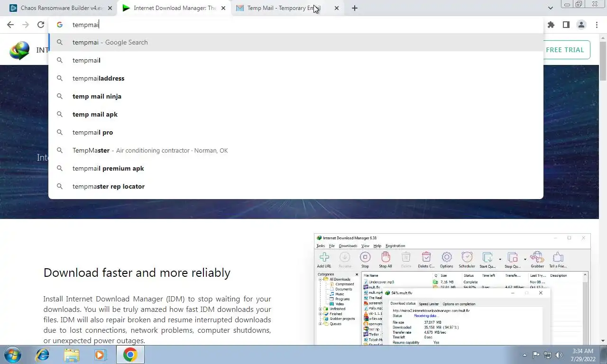Open Windows Media Player from taskbar
Viewport: 607px width, 364px height.
pos(101,355)
